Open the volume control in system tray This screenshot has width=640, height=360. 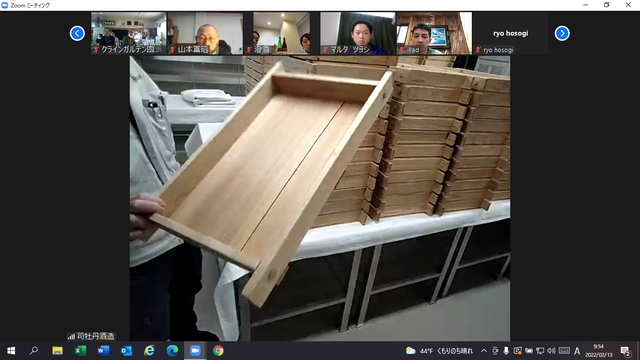(x=551, y=351)
